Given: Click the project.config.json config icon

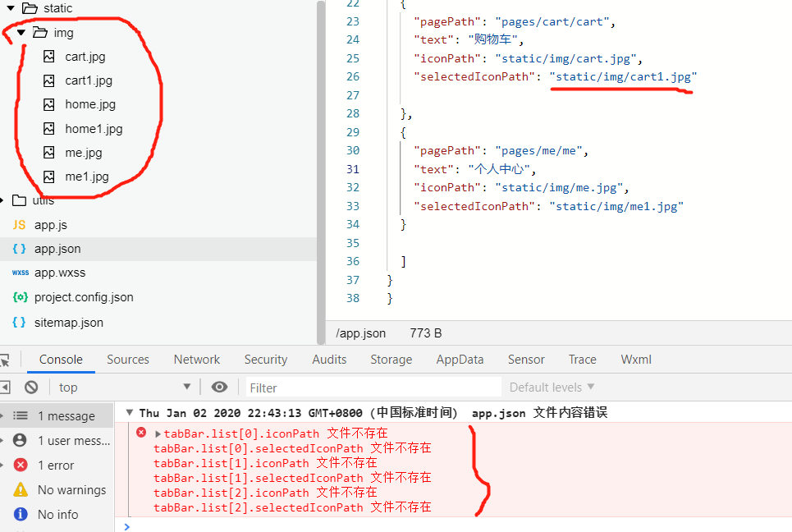Looking at the screenshot, I should (21, 297).
